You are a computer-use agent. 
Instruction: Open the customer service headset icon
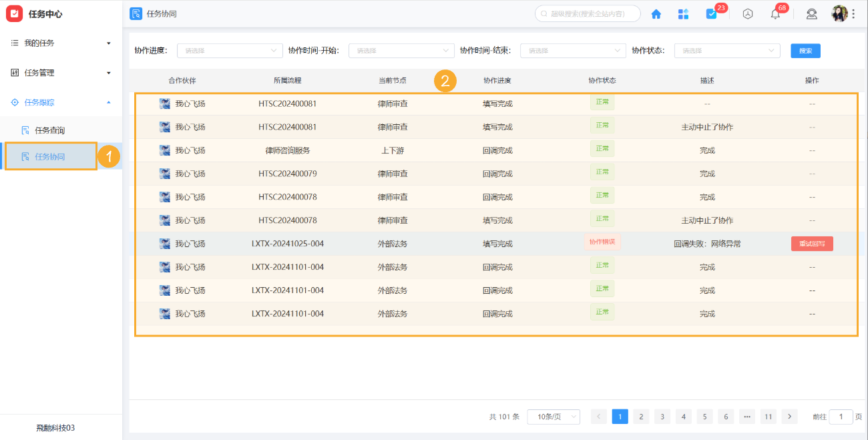812,14
